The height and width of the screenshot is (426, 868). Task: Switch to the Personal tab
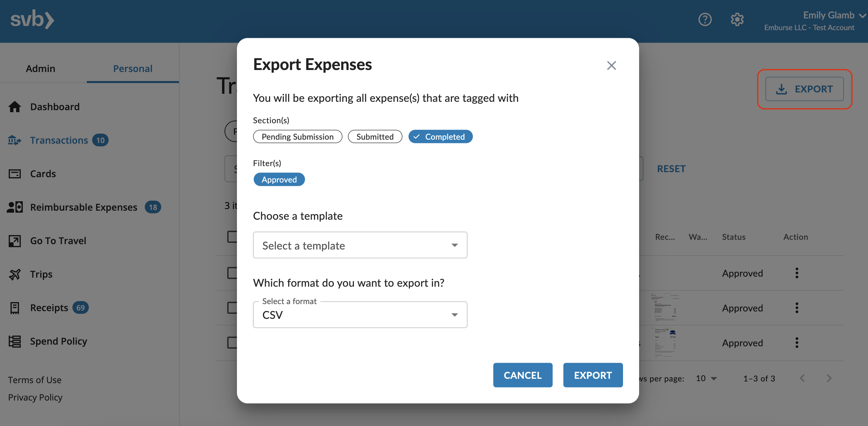(x=133, y=68)
